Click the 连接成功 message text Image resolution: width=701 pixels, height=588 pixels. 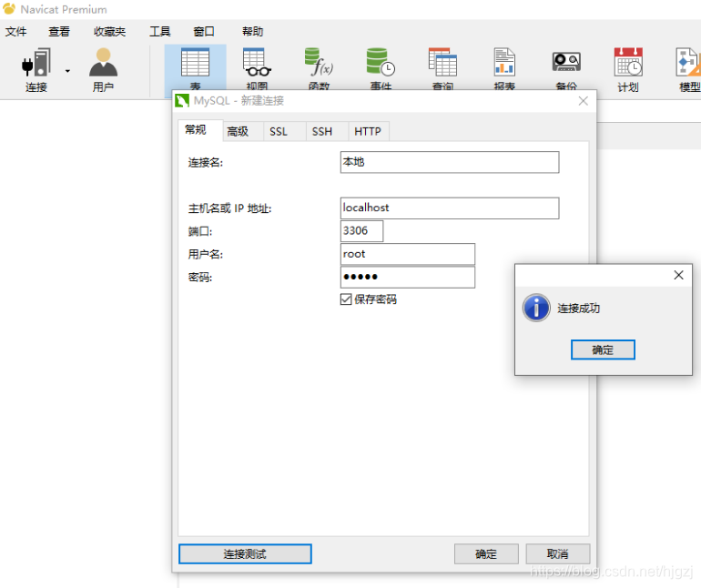578,308
